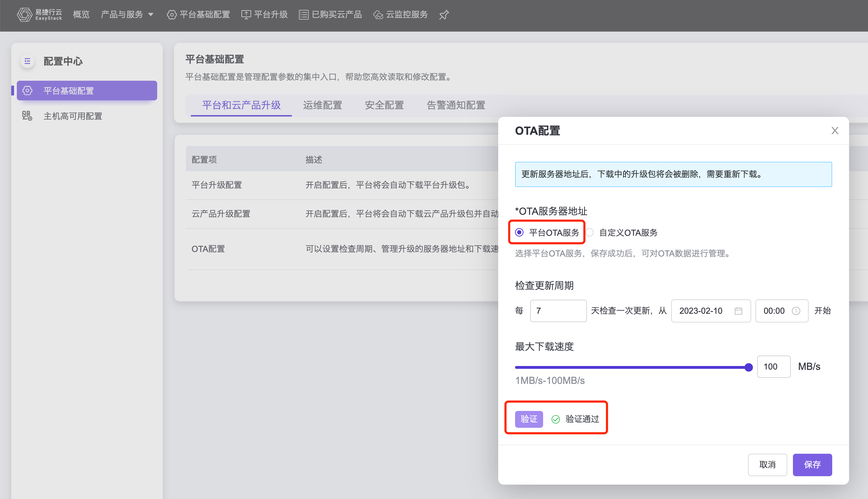Switch to the 告警通知配置 tab
The image size is (868, 499).
coord(456,105)
